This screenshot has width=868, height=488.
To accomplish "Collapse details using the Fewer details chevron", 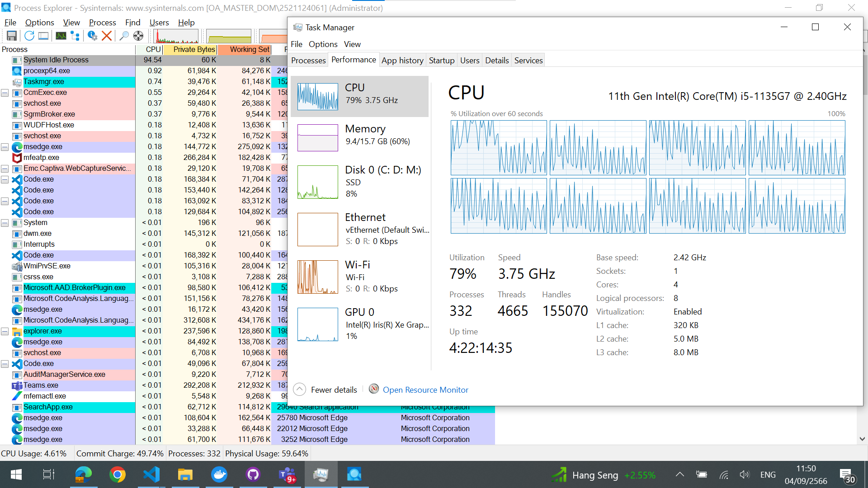I will (x=299, y=389).
